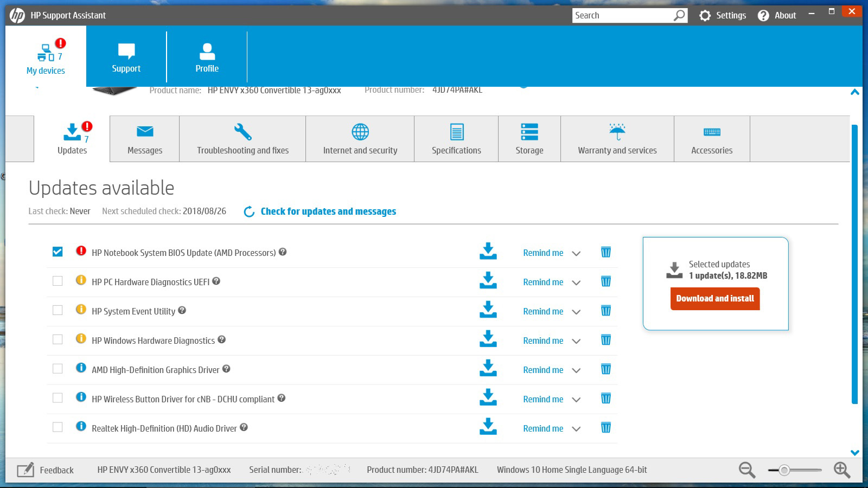
Task: Delete the Realtek Audio Driver entry
Action: click(606, 428)
